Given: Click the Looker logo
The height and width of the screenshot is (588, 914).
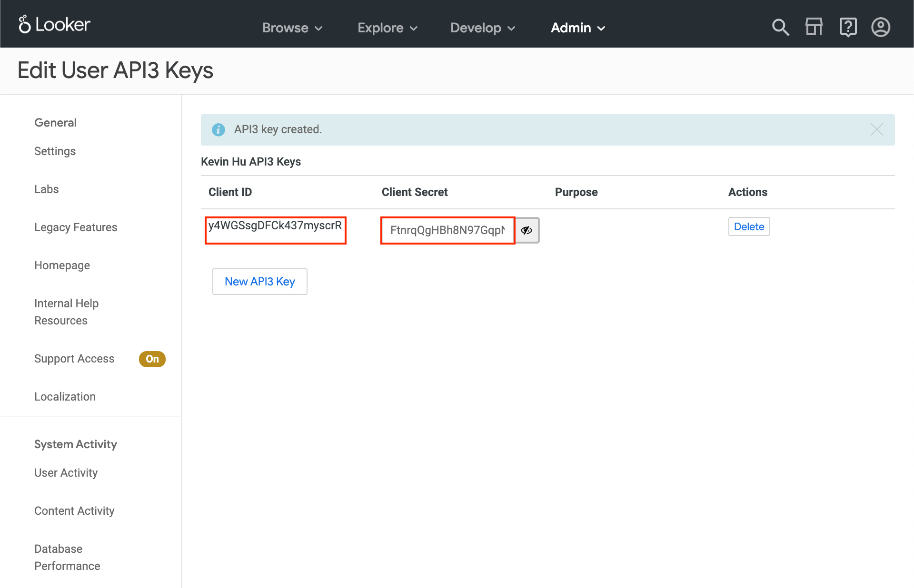Looking at the screenshot, I should pos(54,25).
